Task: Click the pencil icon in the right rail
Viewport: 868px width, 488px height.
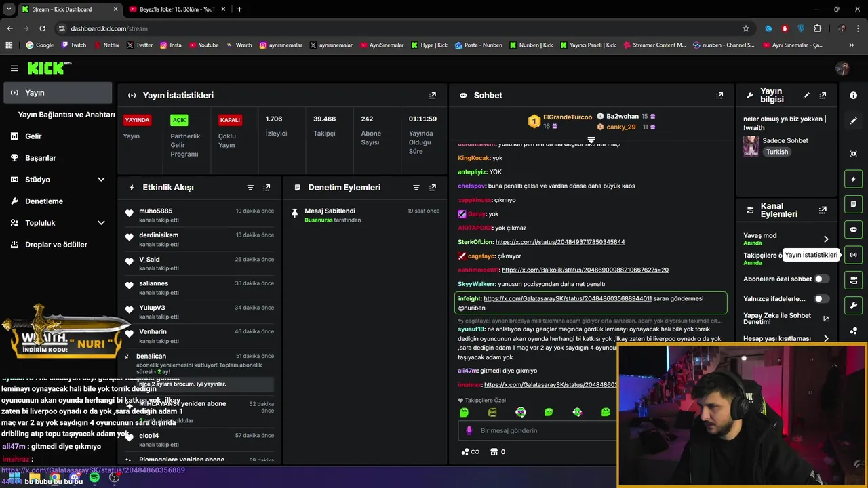Action: 853,121
